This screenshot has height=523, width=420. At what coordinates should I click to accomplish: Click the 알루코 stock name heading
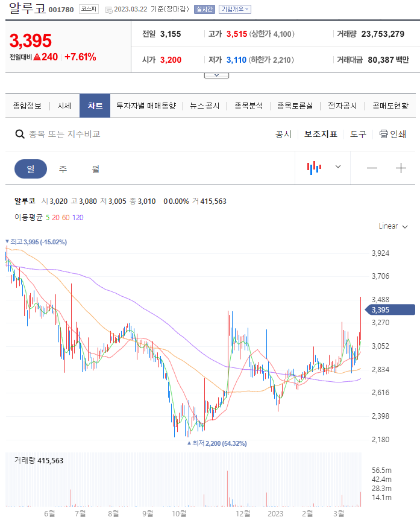(27, 8)
